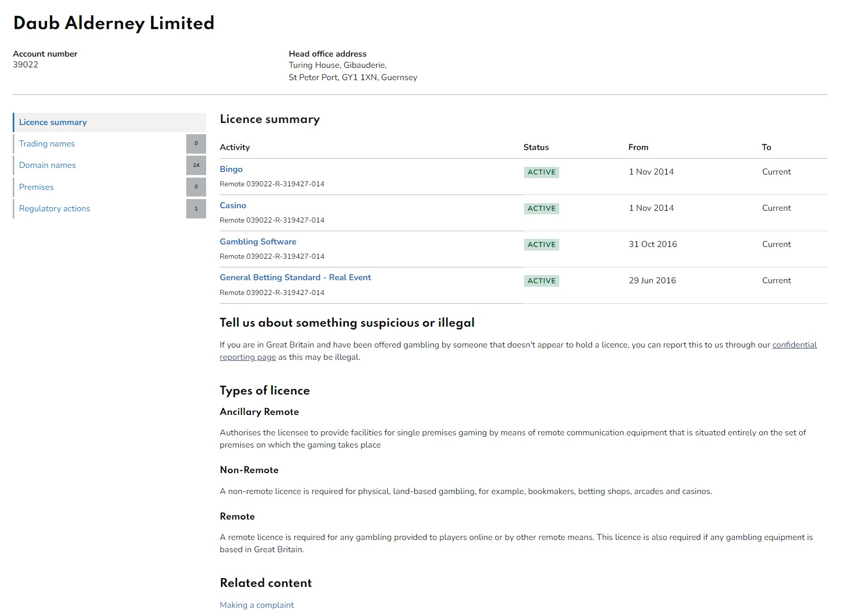Viewport: 846px width, 616px height.
Task: Open the Casino licence activity link
Action: click(233, 206)
